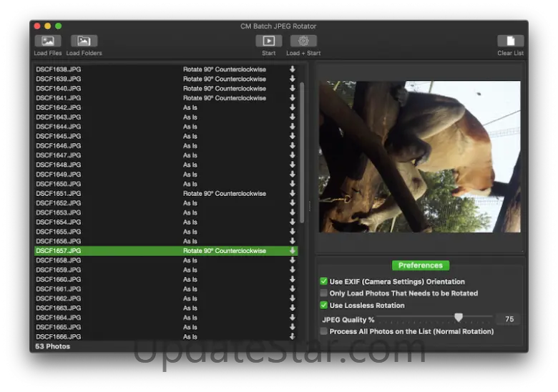Screen dimensions: 558x392
Task: Click the red close window button
Action: pyautogui.click(x=37, y=26)
